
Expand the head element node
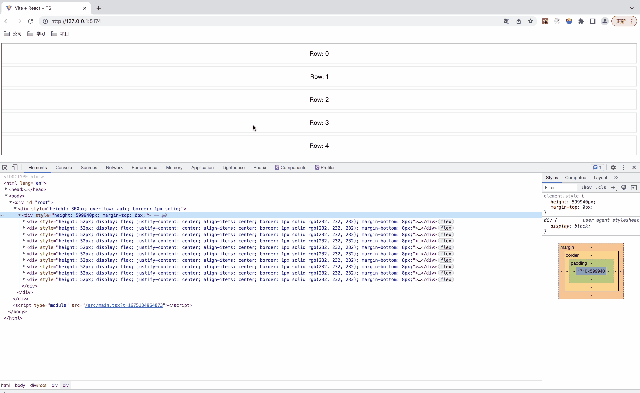pos(6,189)
